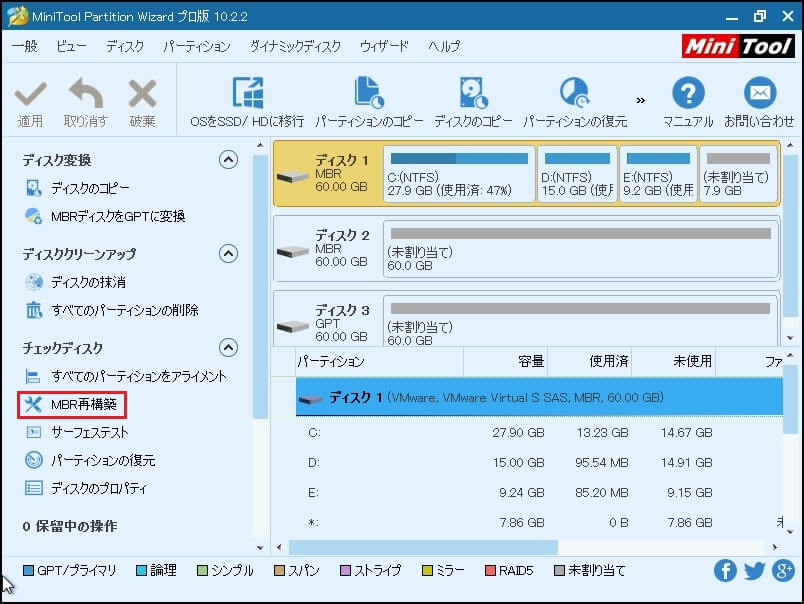Collapse the ディスククリーンアップ section
Viewport: 804px width, 604px height.
(228, 253)
